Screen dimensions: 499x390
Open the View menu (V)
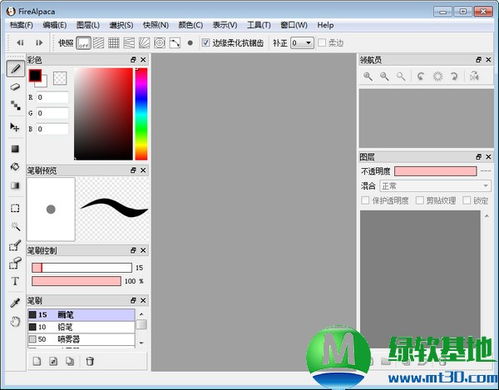point(225,25)
